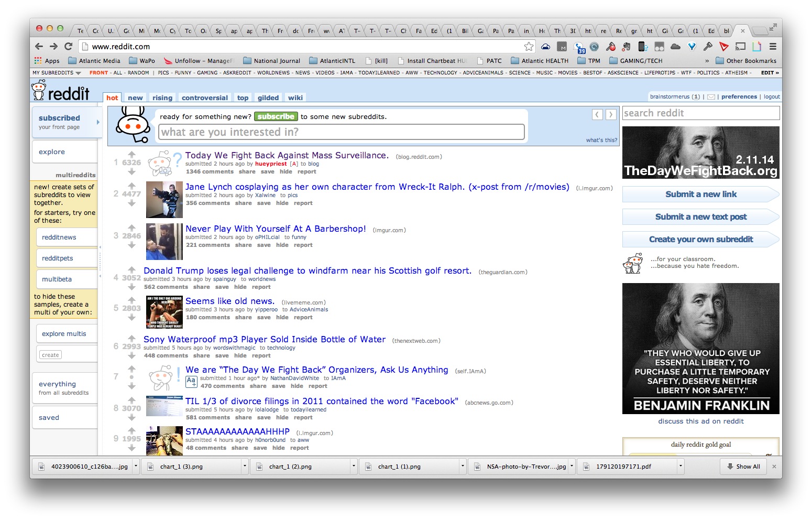Open the redditnews multireddit
The width and height of the screenshot is (812, 520).
[x=66, y=237]
